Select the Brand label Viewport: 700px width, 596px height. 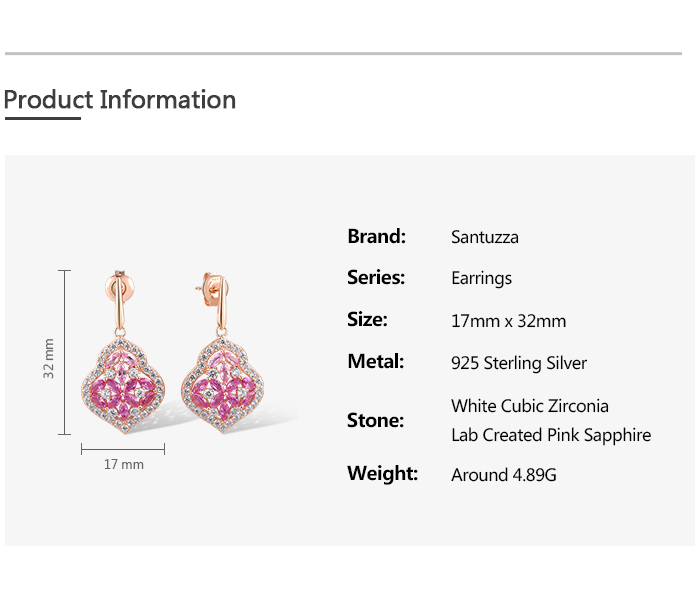click(376, 237)
